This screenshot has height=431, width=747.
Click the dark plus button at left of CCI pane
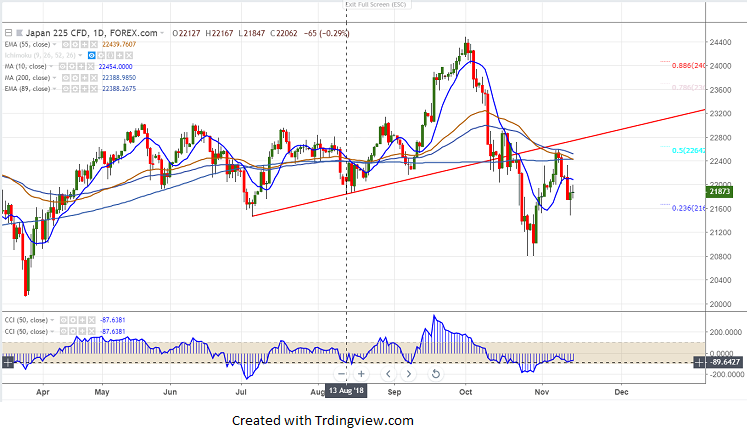coord(8,363)
